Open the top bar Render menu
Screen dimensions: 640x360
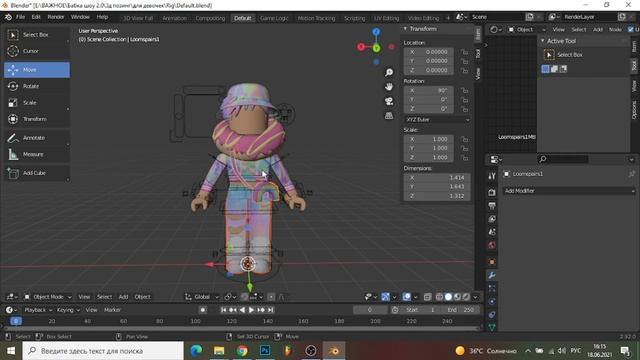point(56,17)
